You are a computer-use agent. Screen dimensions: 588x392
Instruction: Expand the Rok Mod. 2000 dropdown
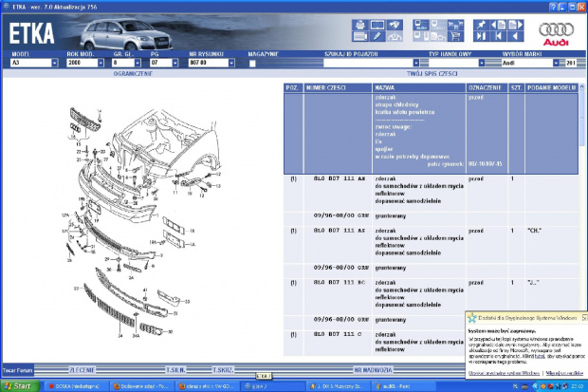pyautogui.click(x=101, y=63)
